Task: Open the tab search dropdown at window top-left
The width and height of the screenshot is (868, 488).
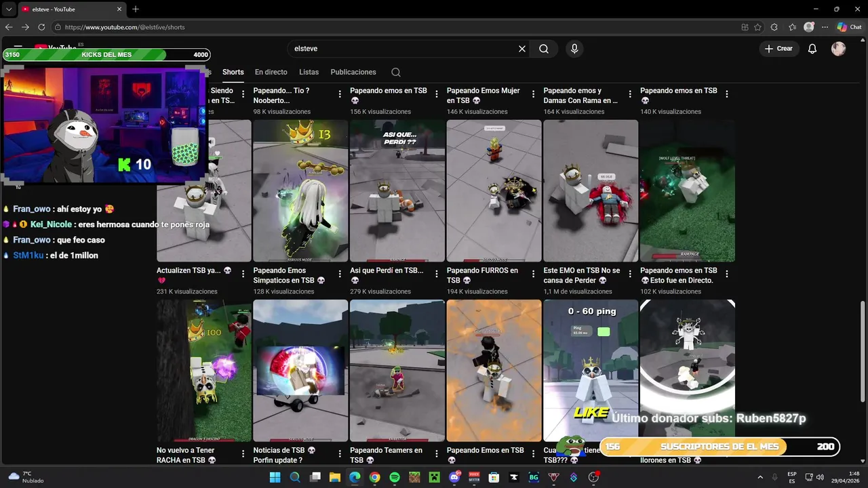Action: coord(9,9)
